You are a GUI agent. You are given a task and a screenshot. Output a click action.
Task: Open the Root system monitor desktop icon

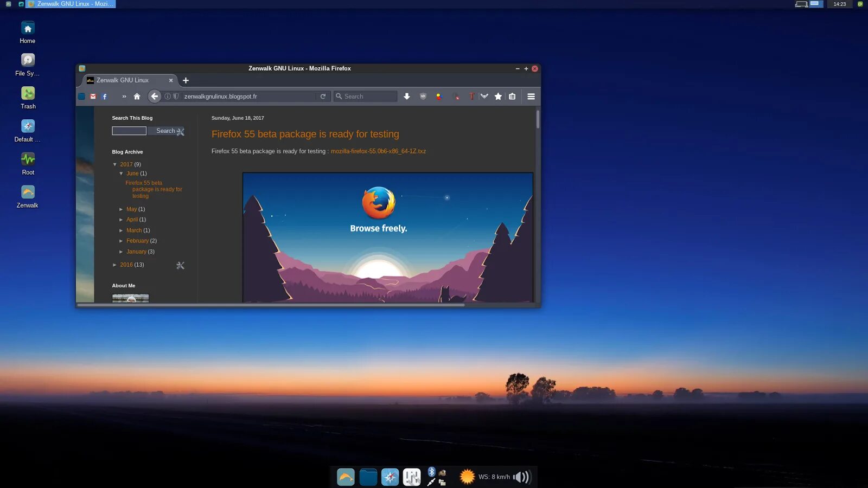point(28,164)
